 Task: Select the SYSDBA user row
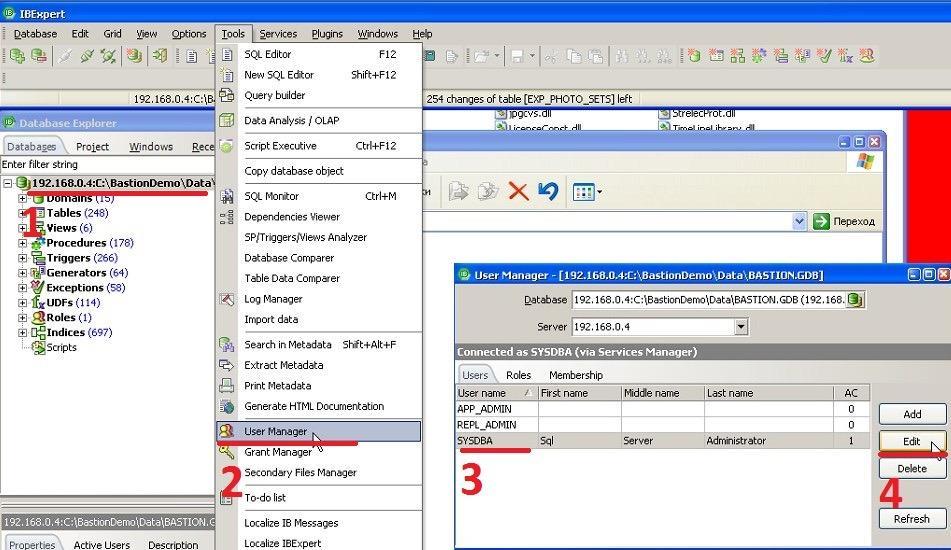click(662, 441)
